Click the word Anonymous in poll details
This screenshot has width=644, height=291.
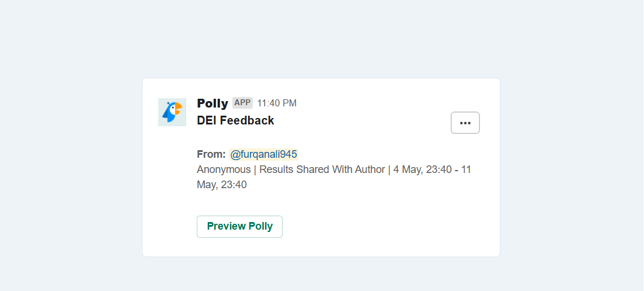[224, 169]
